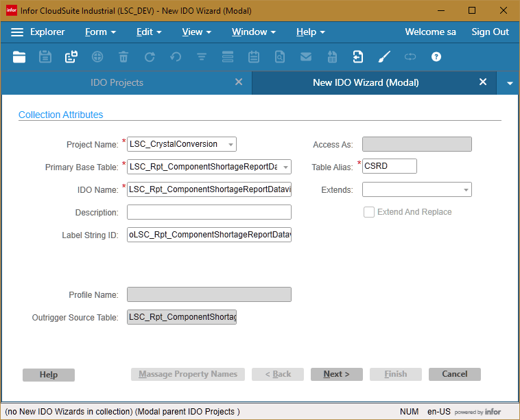Click the export spreadsheet toolbar icon

[x=332, y=57]
